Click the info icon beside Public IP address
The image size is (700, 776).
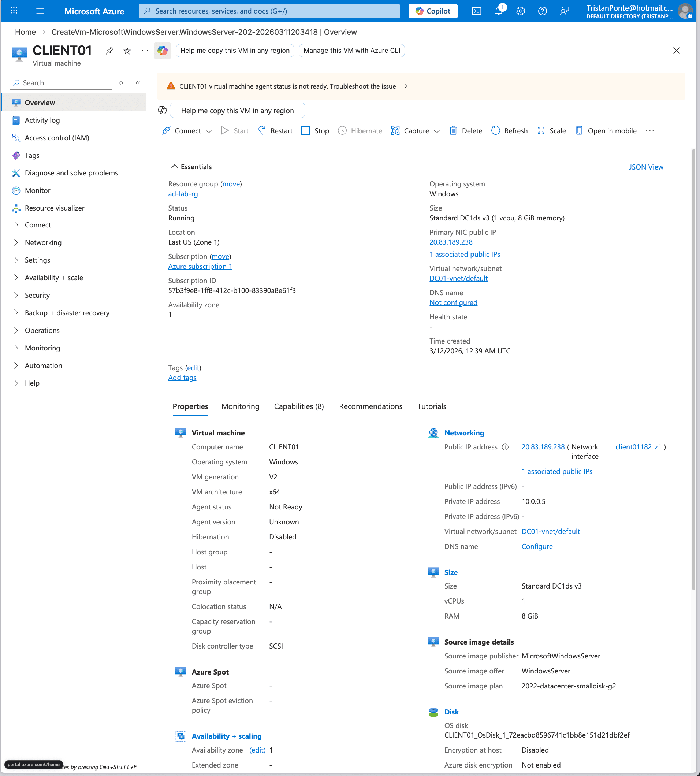coord(505,447)
